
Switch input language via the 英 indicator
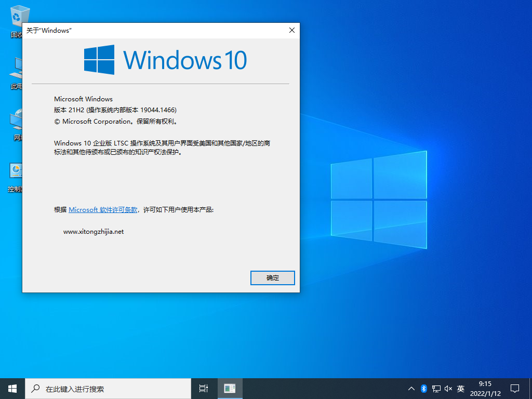[x=460, y=388]
